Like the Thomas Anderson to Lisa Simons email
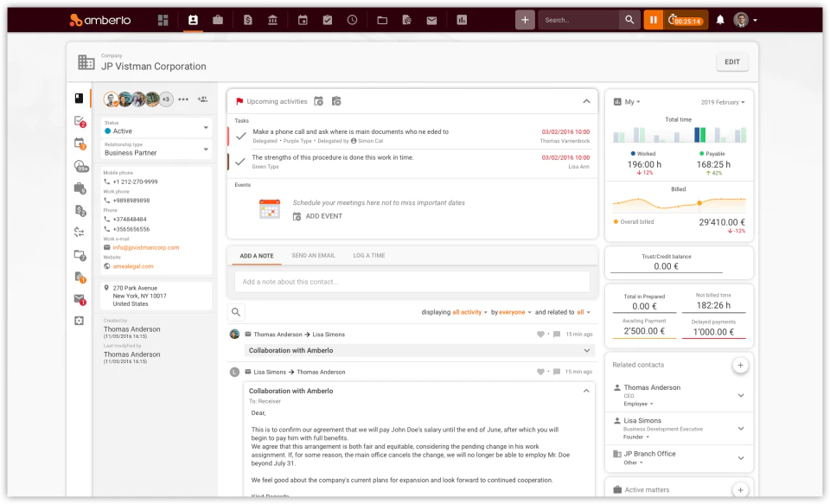Viewport: 830px width, 504px height. (540, 334)
